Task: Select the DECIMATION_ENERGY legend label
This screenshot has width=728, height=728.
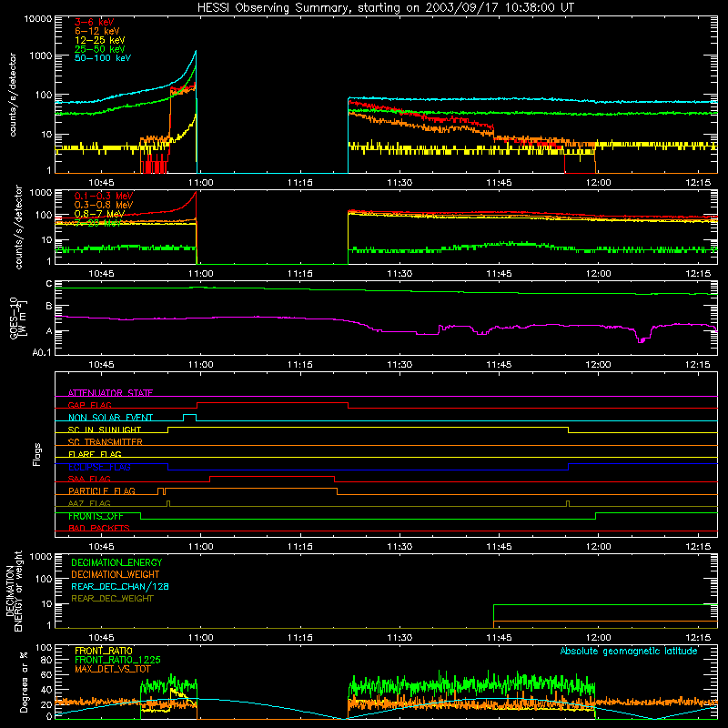Action: pos(116,562)
